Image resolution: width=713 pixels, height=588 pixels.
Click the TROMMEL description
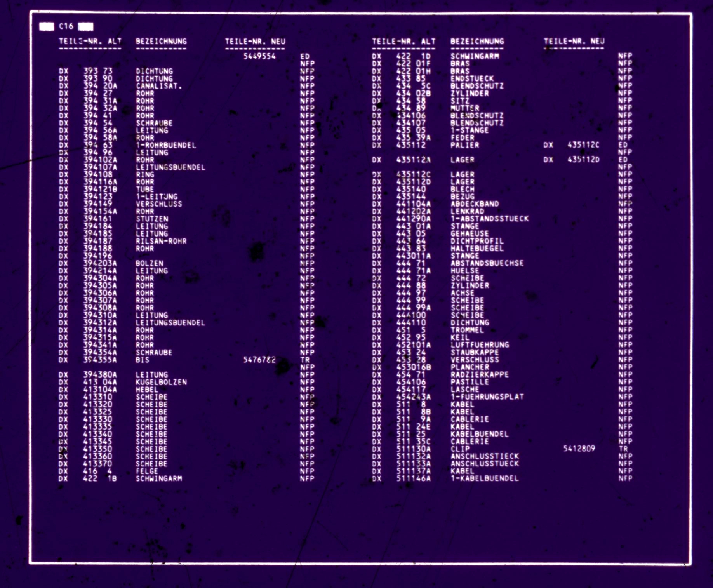[467, 330]
